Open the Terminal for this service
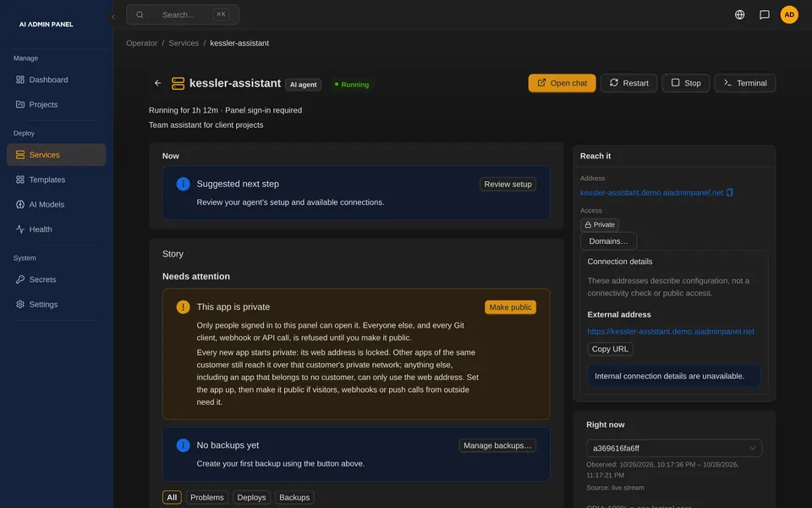Image resolution: width=812 pixels, height=508 pixels. pos(744,83)
